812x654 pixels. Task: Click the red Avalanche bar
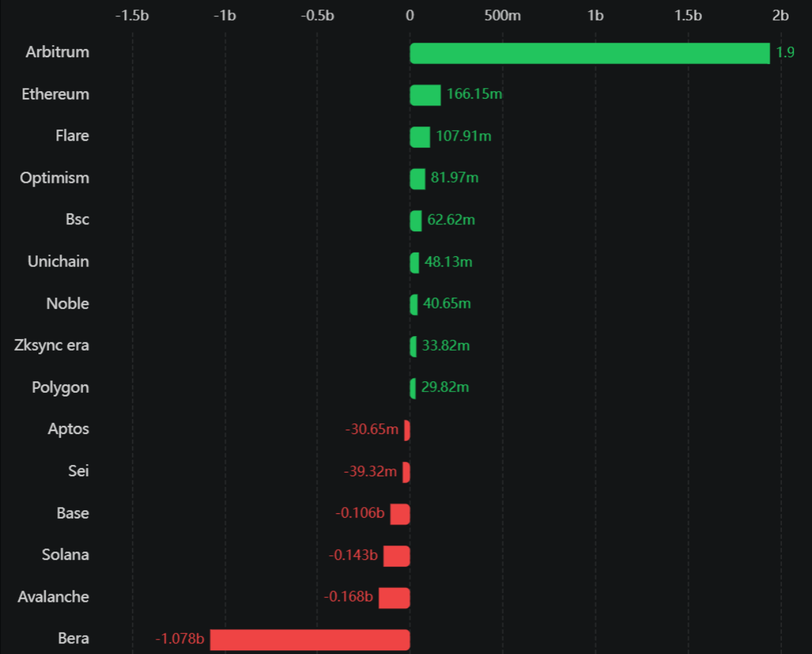(x=394, y=597)
